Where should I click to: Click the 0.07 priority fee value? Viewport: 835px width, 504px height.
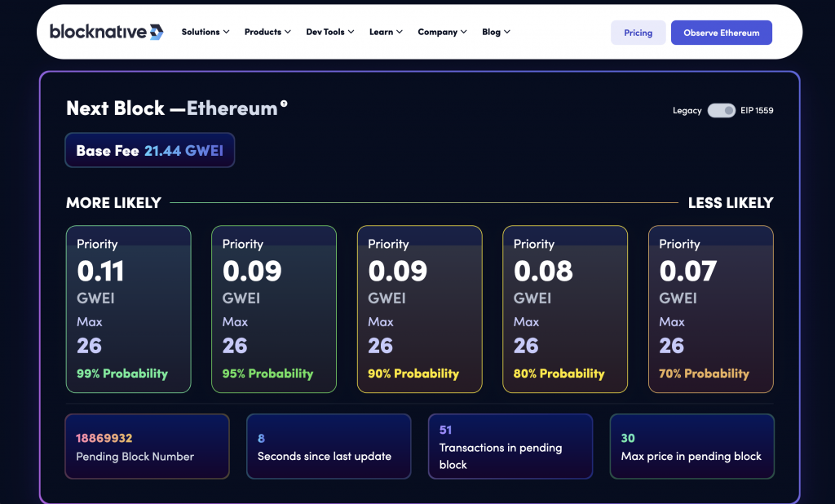[688, 272]
